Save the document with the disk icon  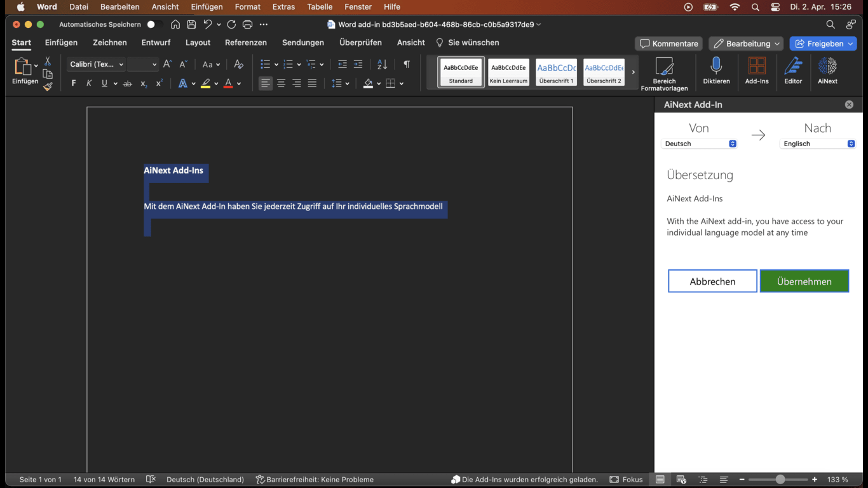(191, 24)
